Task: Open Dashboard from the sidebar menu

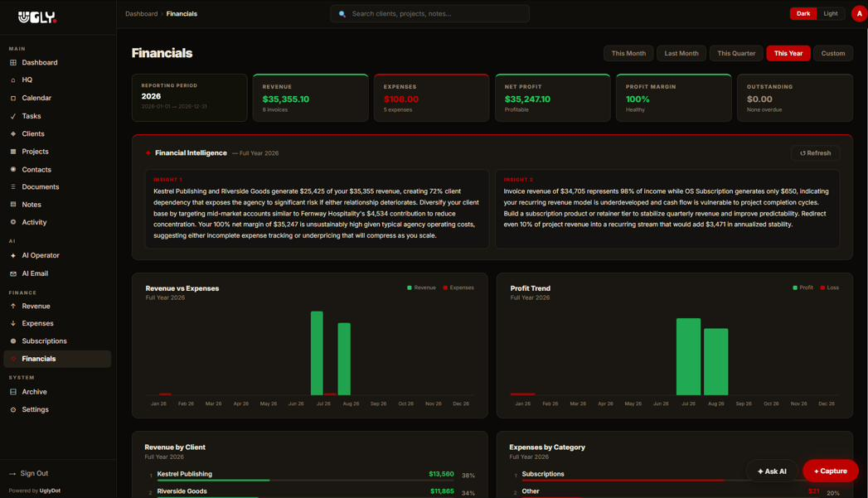Action: [x=57, y=62]
